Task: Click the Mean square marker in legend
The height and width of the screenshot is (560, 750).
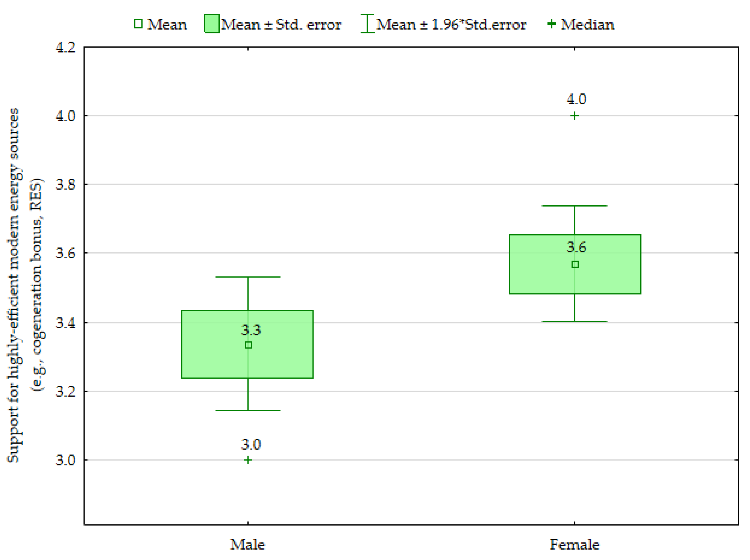Action: coord(138,24)
